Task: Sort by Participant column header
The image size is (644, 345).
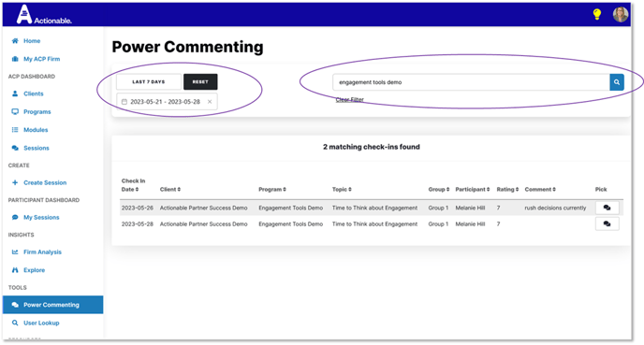Action: (473, 189)
